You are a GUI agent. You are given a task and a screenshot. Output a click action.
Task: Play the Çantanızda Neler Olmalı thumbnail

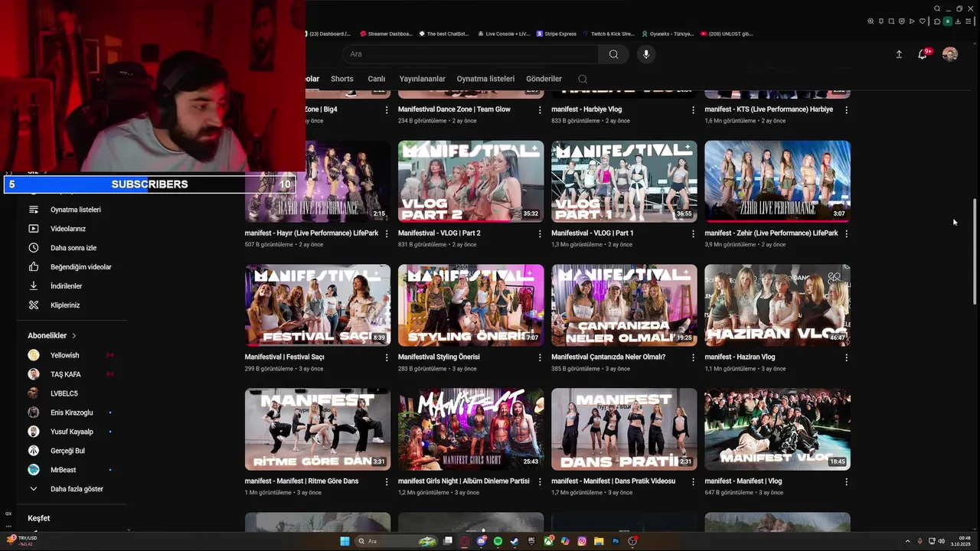point(624,305)
